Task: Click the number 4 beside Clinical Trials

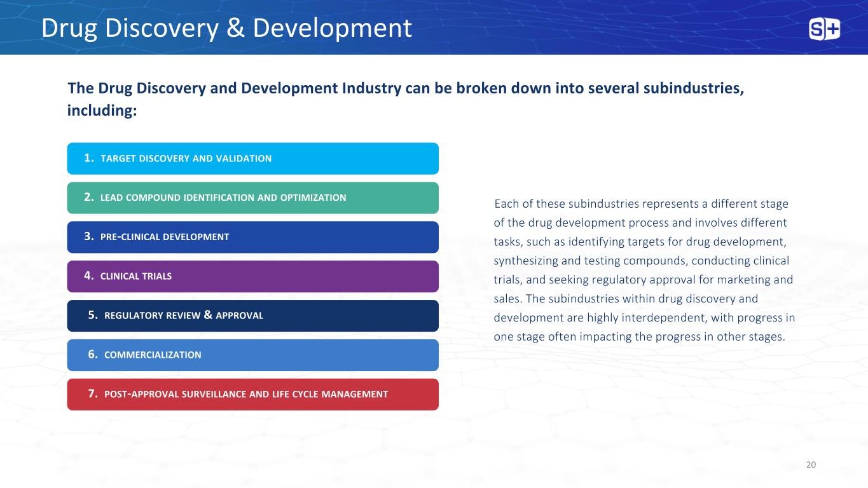Action: coord(88,276)
